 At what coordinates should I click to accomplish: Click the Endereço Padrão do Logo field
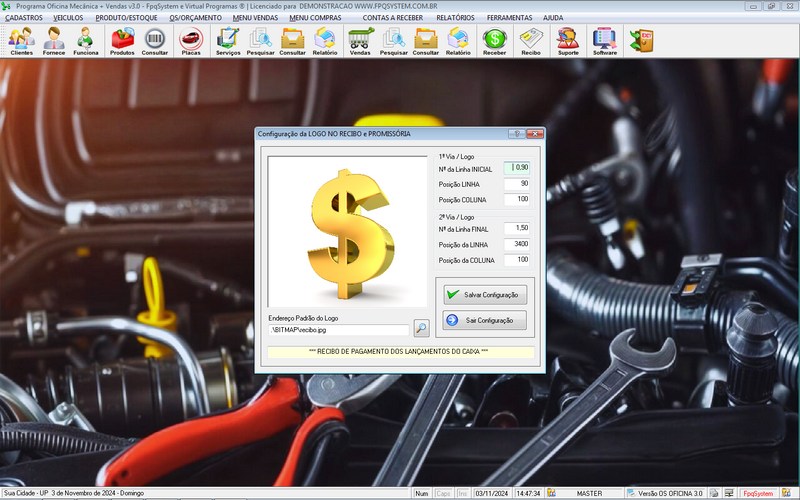point(339,328)
